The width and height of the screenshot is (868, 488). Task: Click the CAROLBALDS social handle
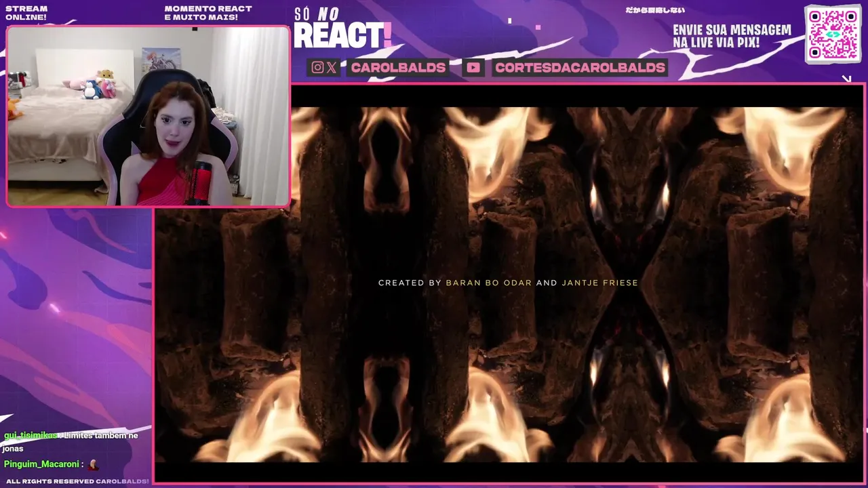[x=398, y=67]
